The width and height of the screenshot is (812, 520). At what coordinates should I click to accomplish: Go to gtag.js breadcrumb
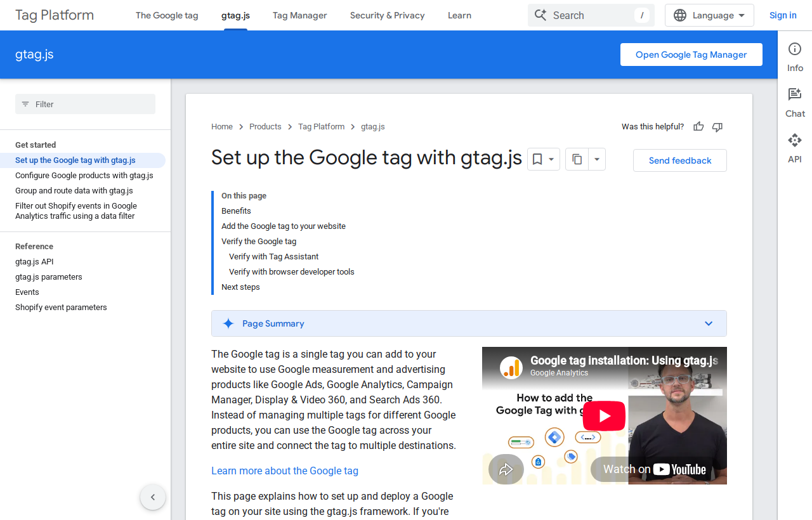(x=373, y=127)
